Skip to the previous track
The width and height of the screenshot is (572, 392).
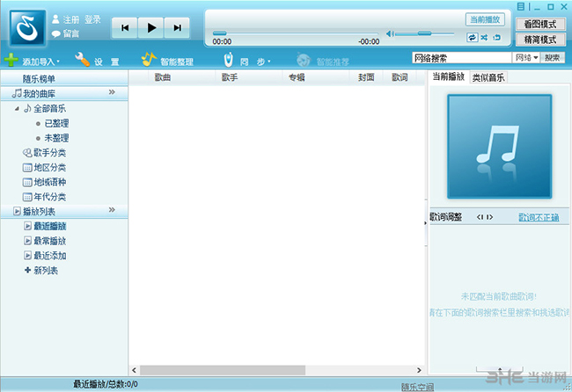coord(125,28)
